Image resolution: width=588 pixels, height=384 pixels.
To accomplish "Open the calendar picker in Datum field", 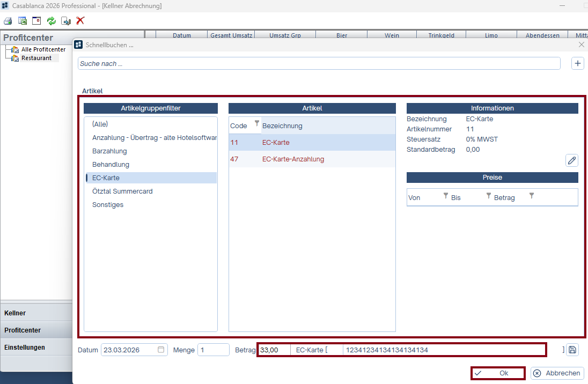I will pos(161,350).
